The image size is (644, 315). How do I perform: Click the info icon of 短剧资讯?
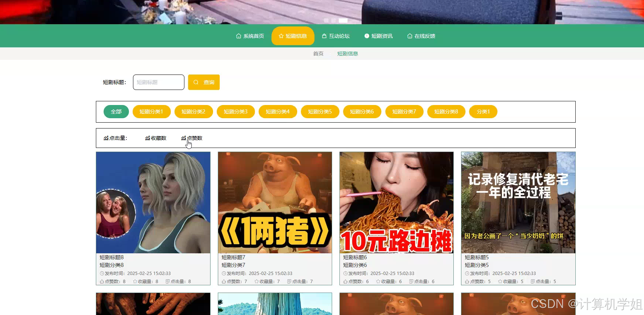pos(367,36)
